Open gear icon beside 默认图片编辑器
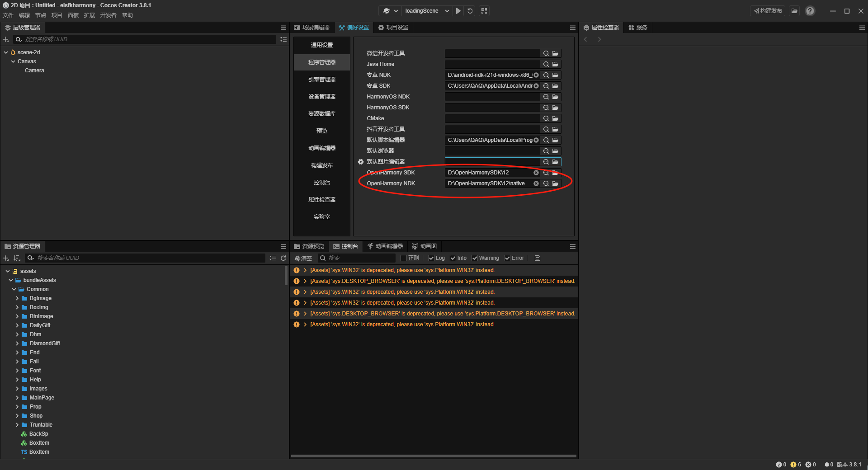 click(361, 162)
